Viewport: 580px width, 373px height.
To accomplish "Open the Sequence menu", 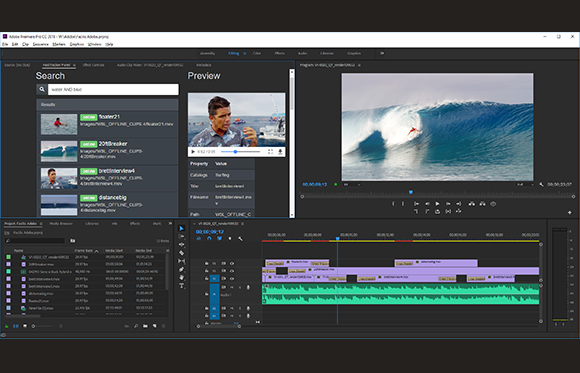I will [40, 44].
